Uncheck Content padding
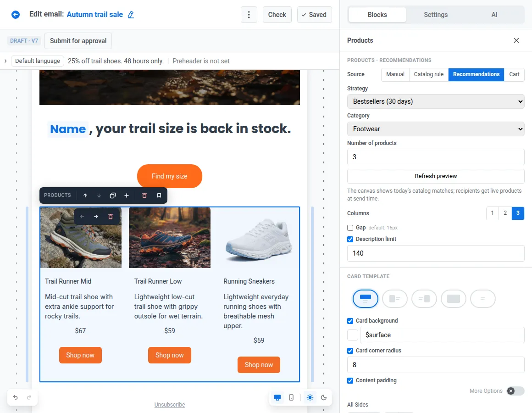 350,381
